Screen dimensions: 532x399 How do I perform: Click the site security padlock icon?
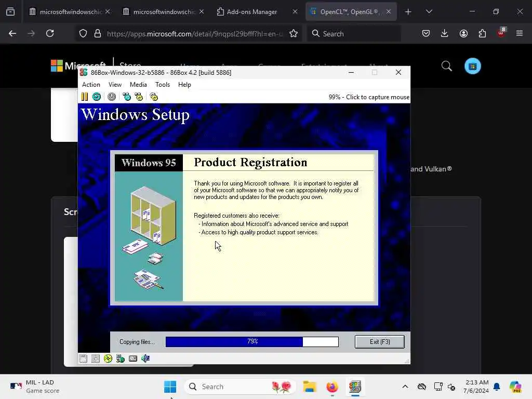pyautogui.click(x=98, y=34)
